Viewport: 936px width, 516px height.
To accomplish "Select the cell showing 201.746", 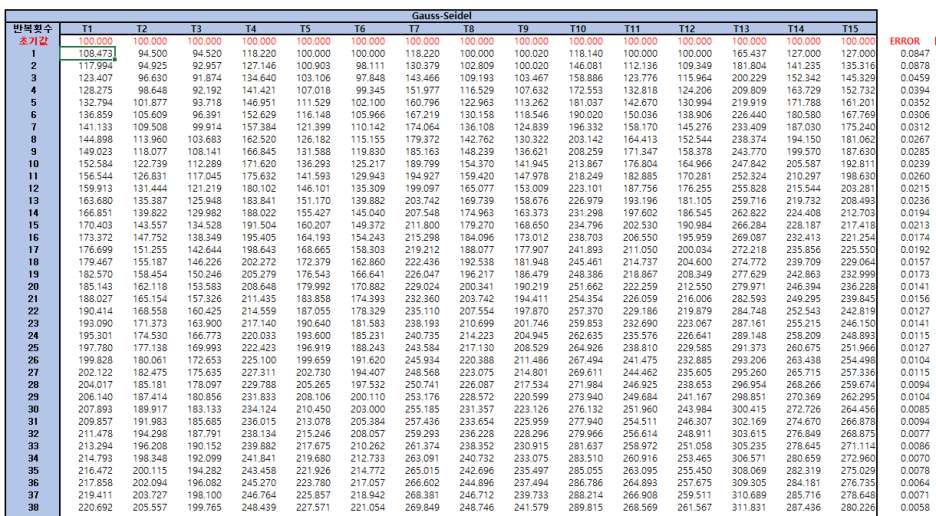I will click(523, 324).
